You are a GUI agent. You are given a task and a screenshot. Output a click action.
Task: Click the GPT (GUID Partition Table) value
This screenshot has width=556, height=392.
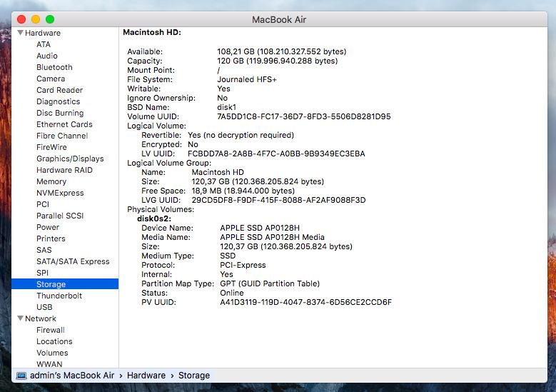click(270, 283)
